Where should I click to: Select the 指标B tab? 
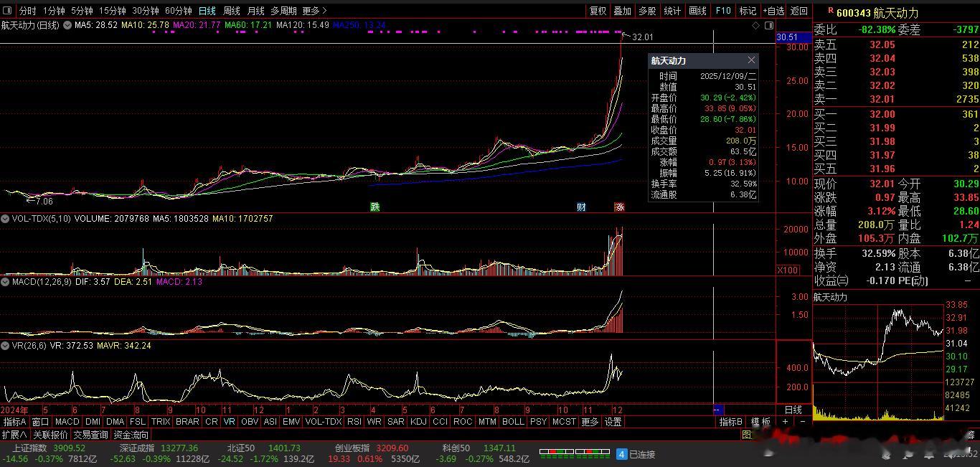click(731, 422)
